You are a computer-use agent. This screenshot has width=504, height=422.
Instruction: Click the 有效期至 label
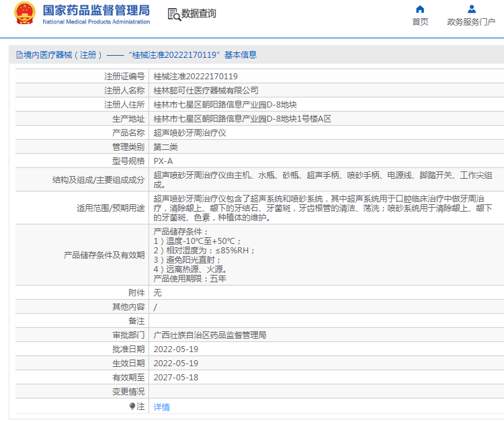[x=128, y=378]
